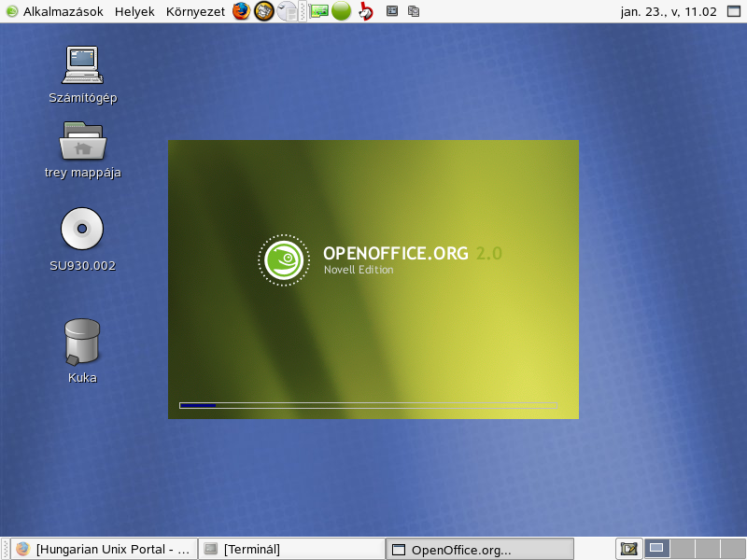Click the network card applet icon

(x=318, y=11)
